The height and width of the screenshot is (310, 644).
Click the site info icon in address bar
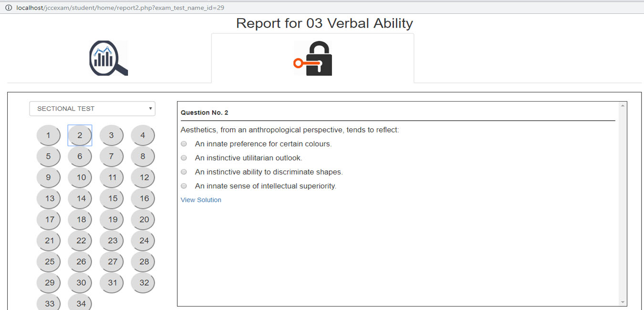pos(8,8)
